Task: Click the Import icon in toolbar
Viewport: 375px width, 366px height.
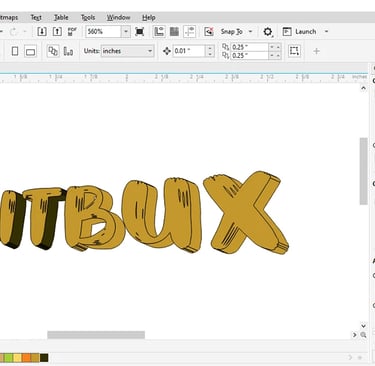Action: coord(42,32)
